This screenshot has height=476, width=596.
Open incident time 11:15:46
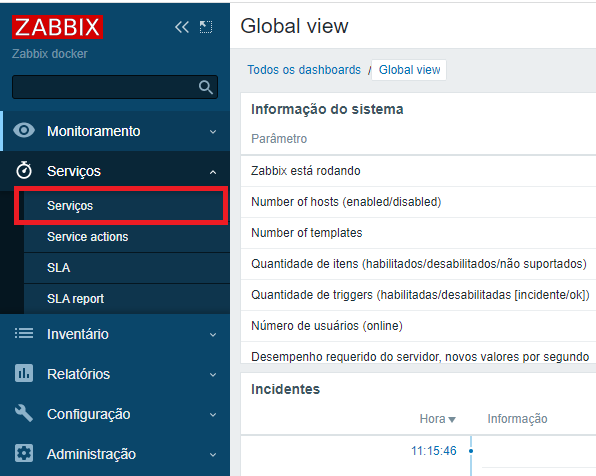[x=434, y=451]
